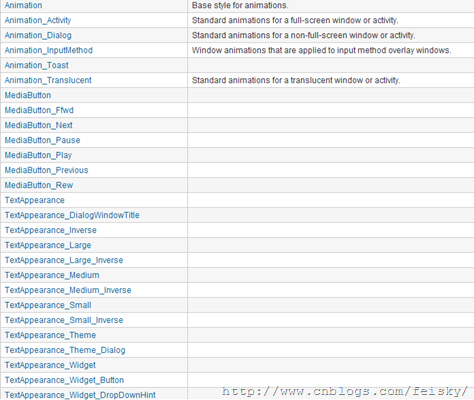Click TextAppearance_Theme_Dialog link
Screen dimensions: 474x400
65,350
